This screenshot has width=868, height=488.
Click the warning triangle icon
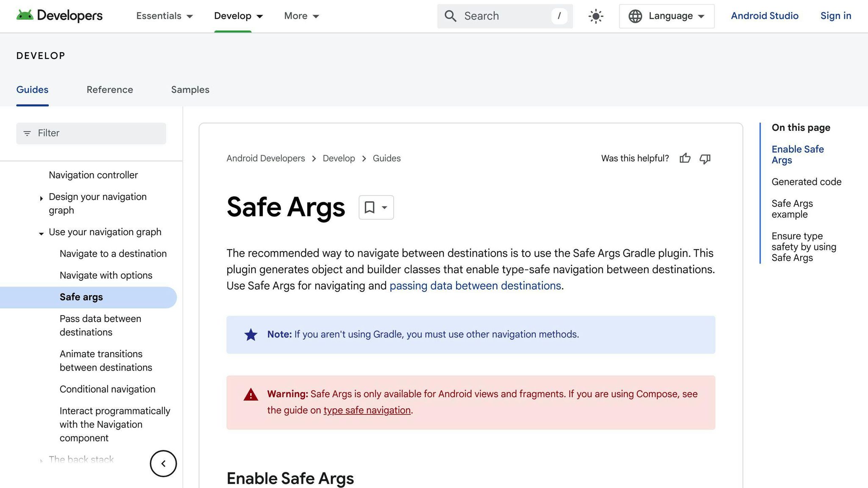(250, 394)
